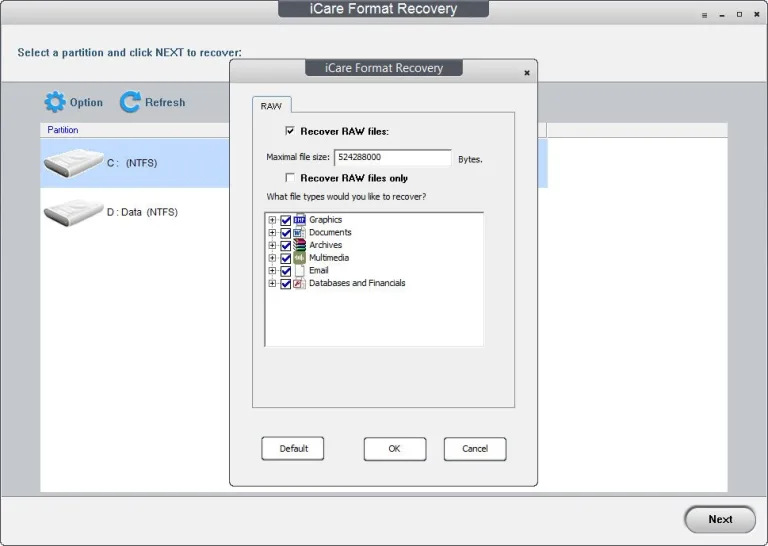This screenshot has width=768, height=546.
Task: Select the Multimedia label
Action: pyautogui.click(x=329, y=258)
